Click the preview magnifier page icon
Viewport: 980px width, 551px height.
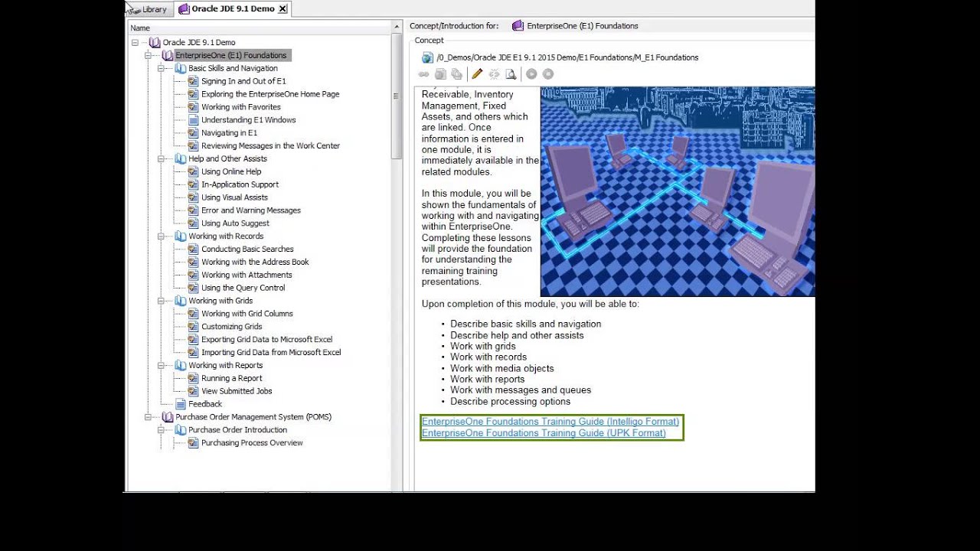coord(511,74)
